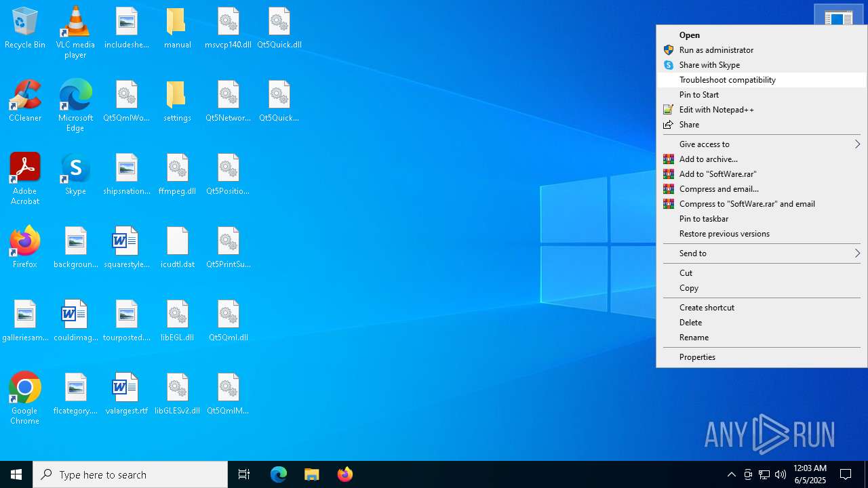Screen dimensions: 868x488
Task: Choose Rename from the context menu
Action: 762,338
